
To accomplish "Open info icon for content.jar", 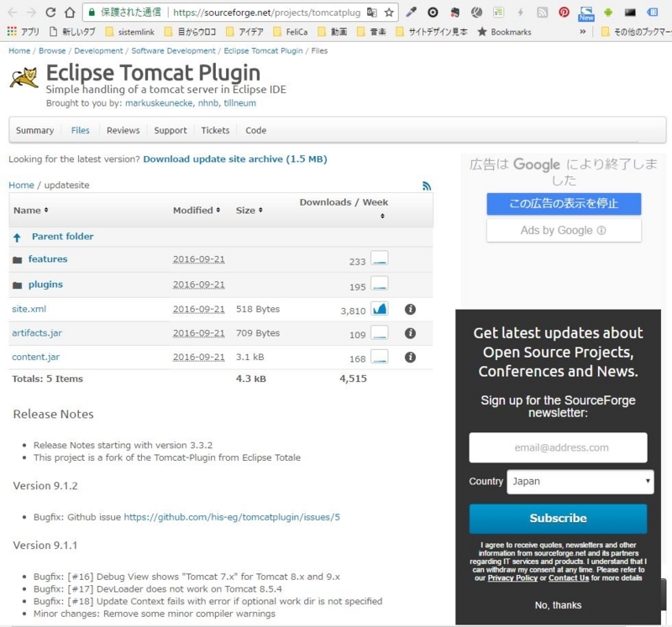I will (x=410, y=358).
